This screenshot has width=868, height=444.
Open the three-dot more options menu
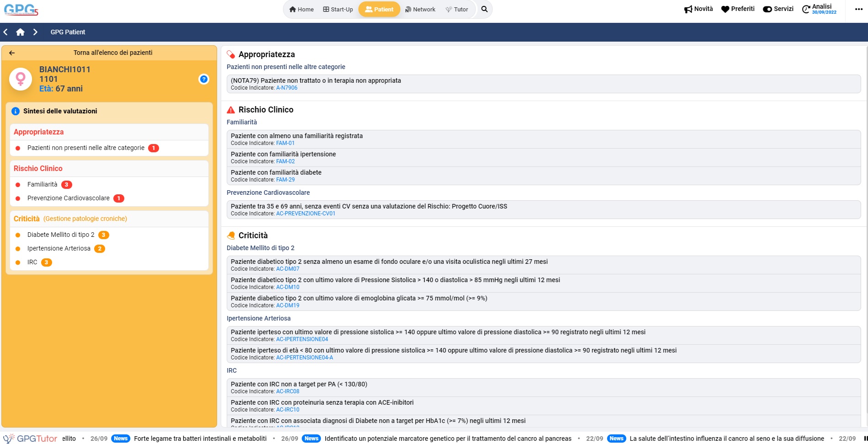pyautogui.click(x=858, y=9)
